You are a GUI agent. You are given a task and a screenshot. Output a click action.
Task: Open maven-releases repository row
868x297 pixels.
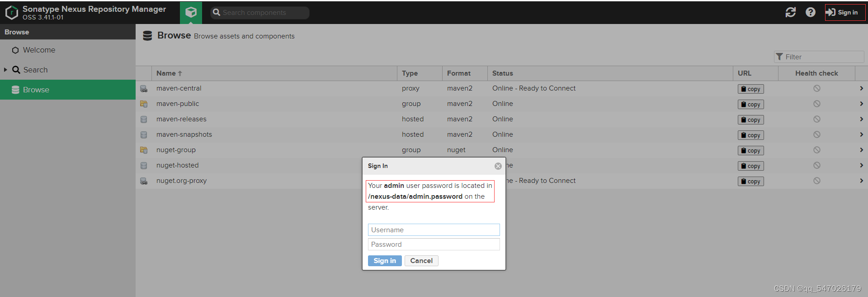(502, 119)
